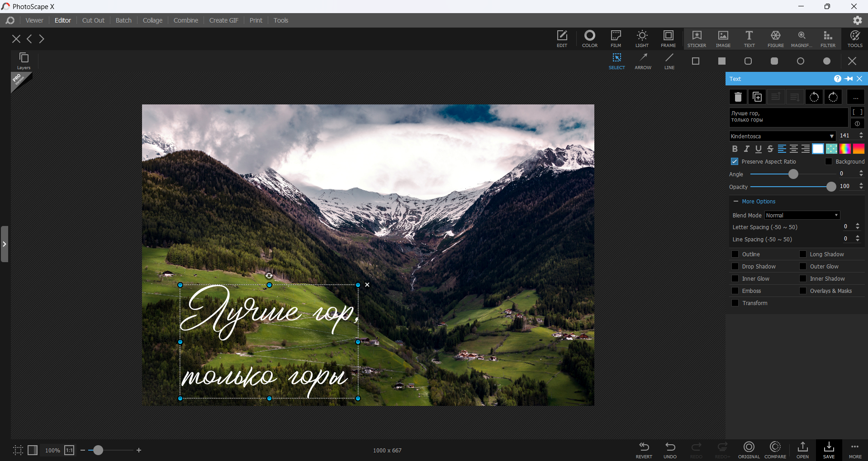Open the Blend Mode dropdown

pos(802,216)
